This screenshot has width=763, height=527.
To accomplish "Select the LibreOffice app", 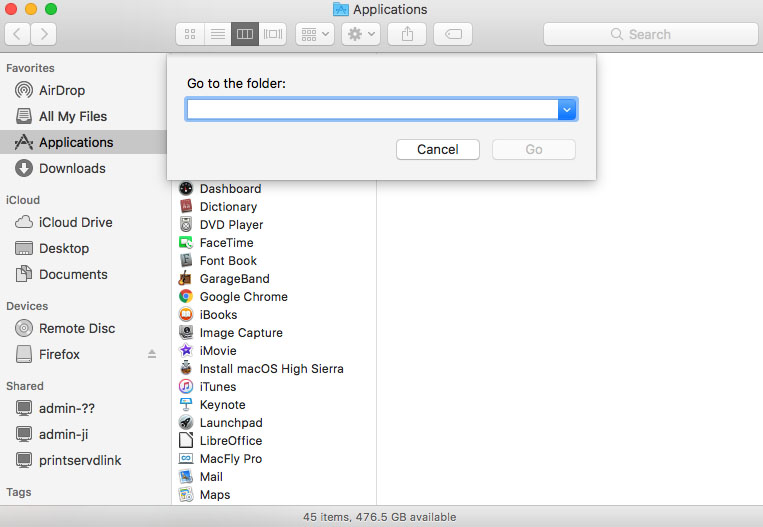I will tap(231, 441).
